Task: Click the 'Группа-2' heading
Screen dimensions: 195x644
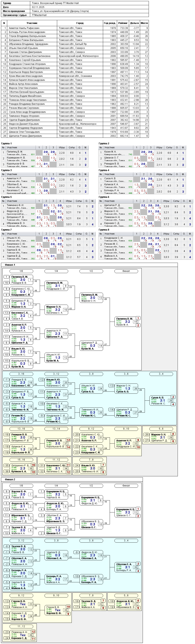Action: click(104, 144)
